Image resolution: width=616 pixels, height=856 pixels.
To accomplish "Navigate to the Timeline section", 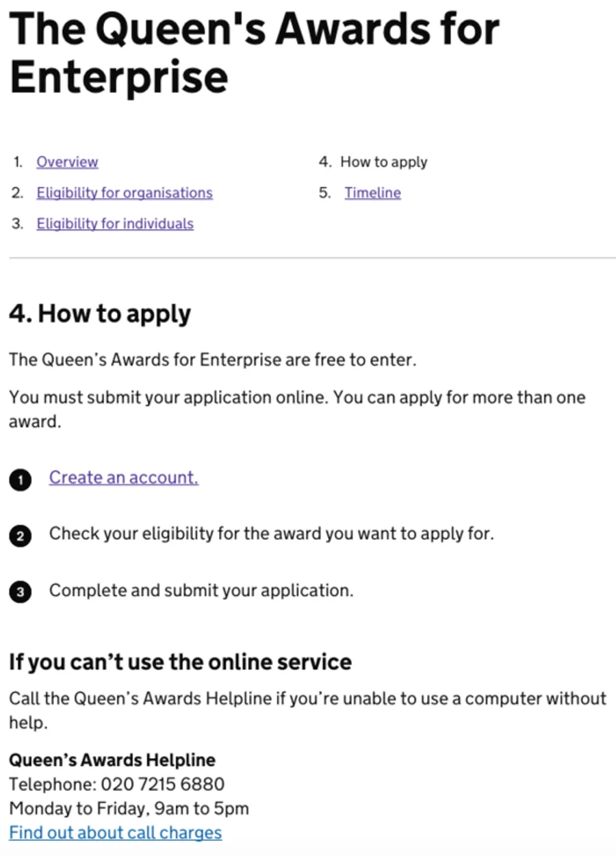I will click(x=372, y=193).
